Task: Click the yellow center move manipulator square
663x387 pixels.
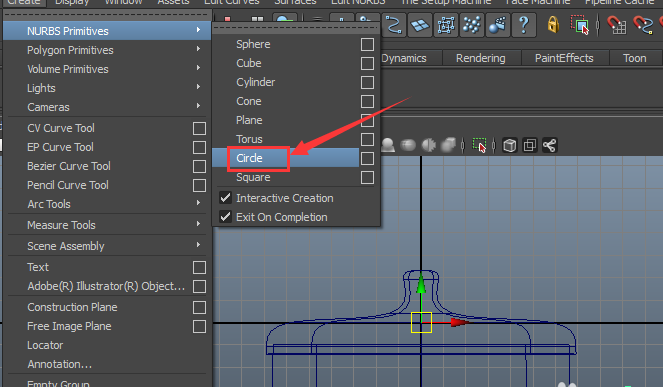Action: click(421, 322)
